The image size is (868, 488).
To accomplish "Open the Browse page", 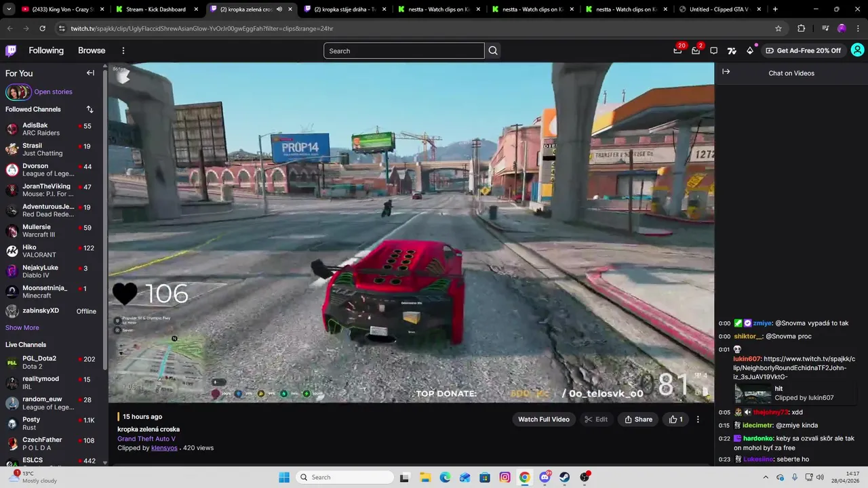I will [92, 51].
